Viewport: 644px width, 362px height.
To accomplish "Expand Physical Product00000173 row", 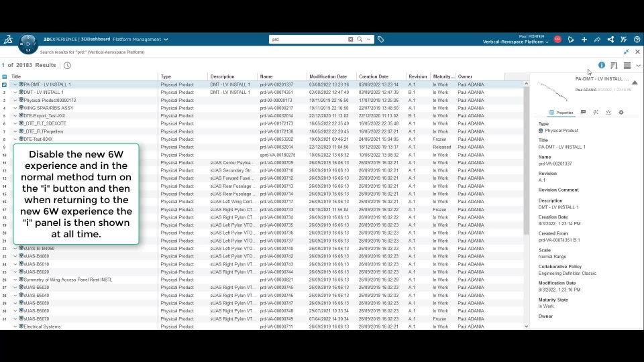I will [15, 100].
